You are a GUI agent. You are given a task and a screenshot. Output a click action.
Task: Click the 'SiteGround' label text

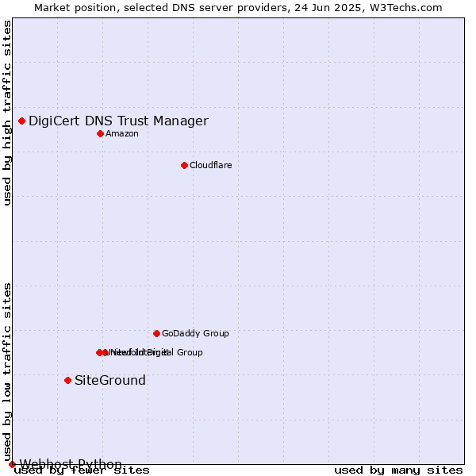(110, 380)
